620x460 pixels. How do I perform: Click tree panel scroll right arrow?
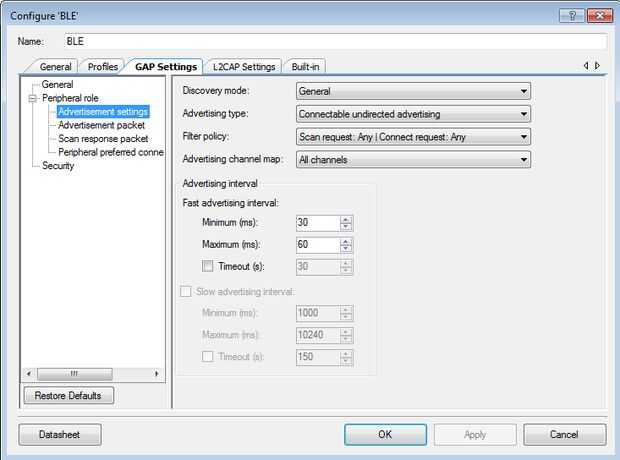(157, 373)
